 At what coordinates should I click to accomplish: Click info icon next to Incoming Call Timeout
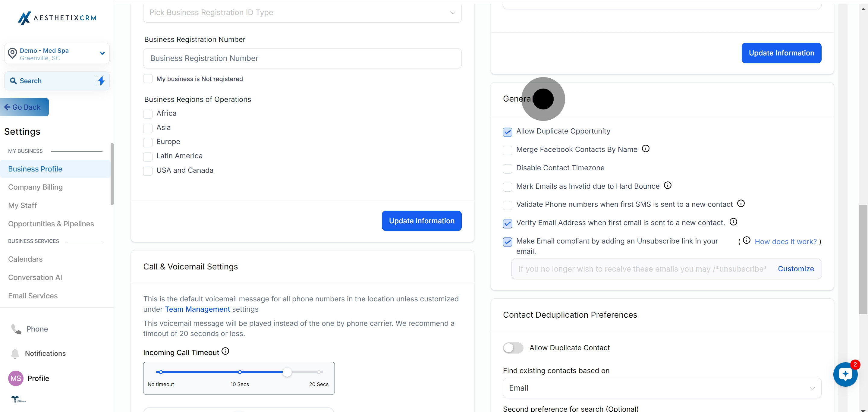click(x=225, y=351)
